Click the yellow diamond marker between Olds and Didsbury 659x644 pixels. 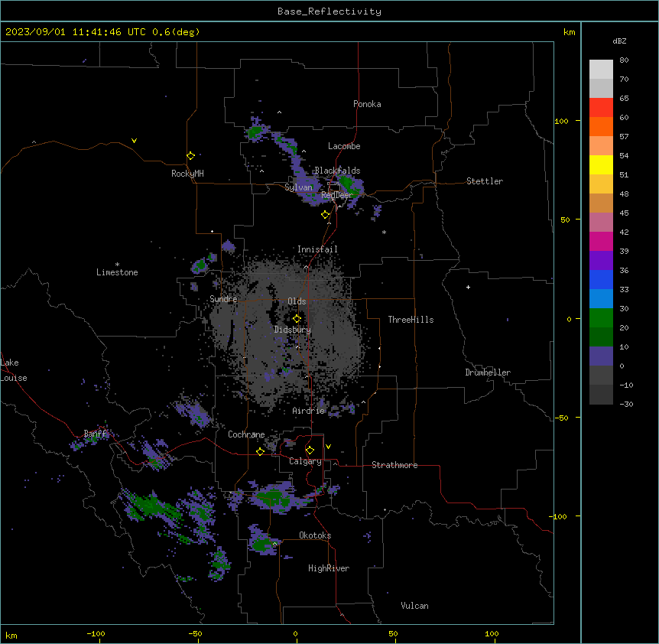tap(297, 319)
